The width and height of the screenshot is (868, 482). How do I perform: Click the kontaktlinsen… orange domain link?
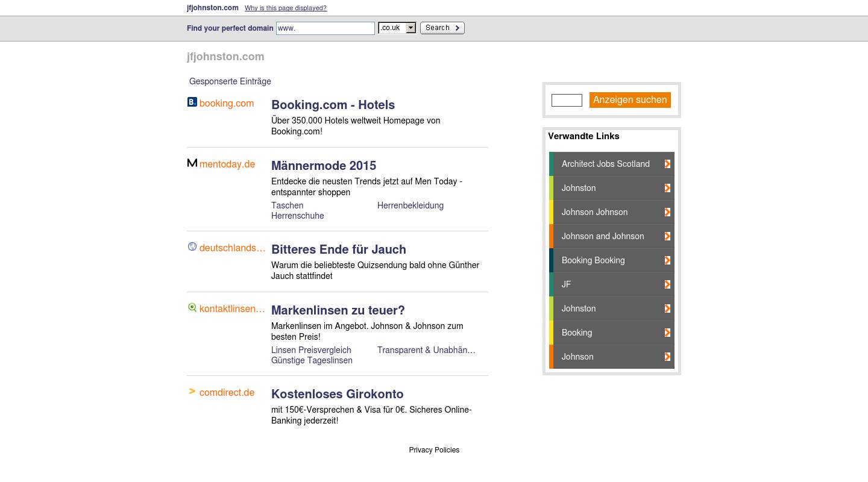click(232, 308)
